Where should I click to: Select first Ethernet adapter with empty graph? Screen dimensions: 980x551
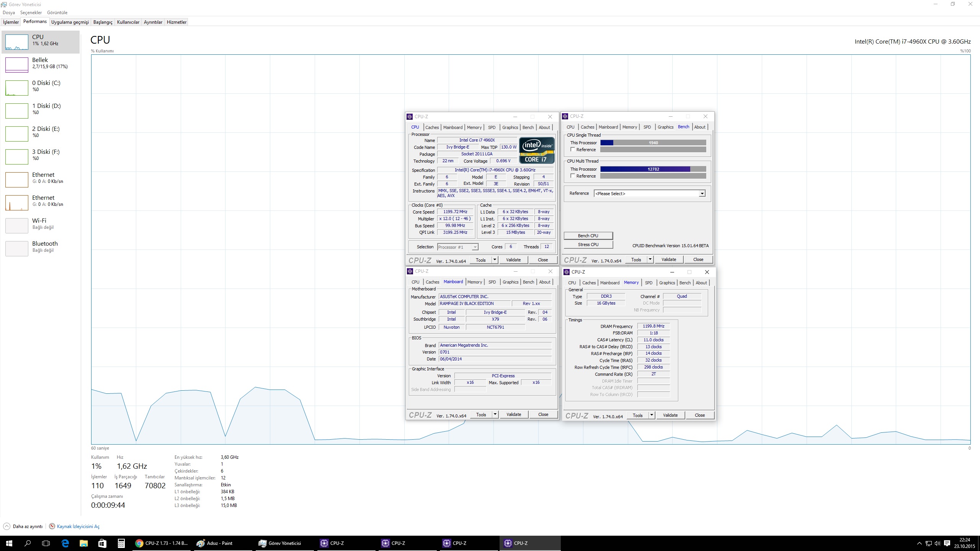41,179
